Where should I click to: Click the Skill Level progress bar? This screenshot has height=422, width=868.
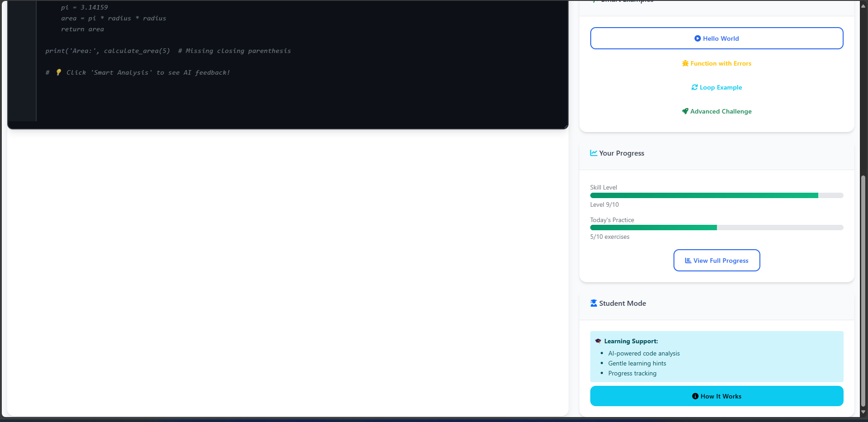coord(716,195)
